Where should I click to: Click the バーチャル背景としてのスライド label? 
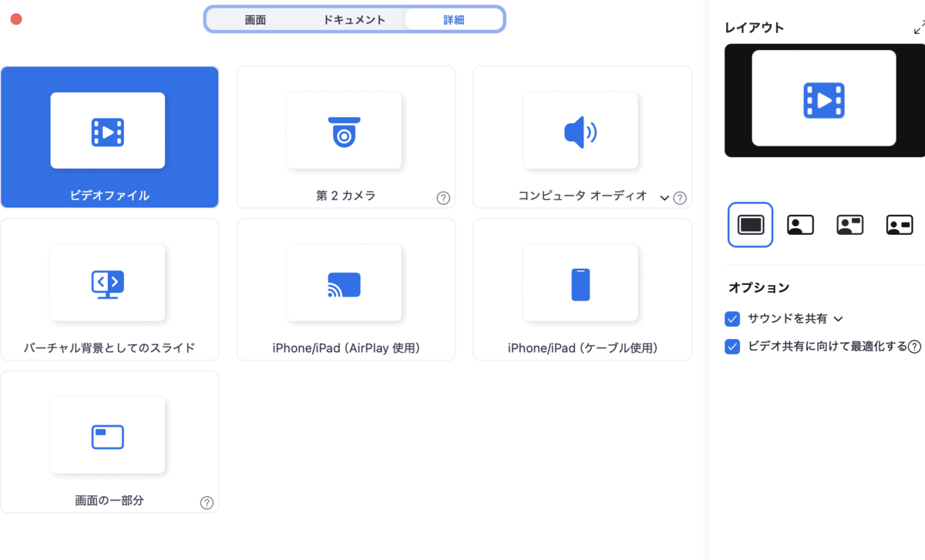(109, 348)
